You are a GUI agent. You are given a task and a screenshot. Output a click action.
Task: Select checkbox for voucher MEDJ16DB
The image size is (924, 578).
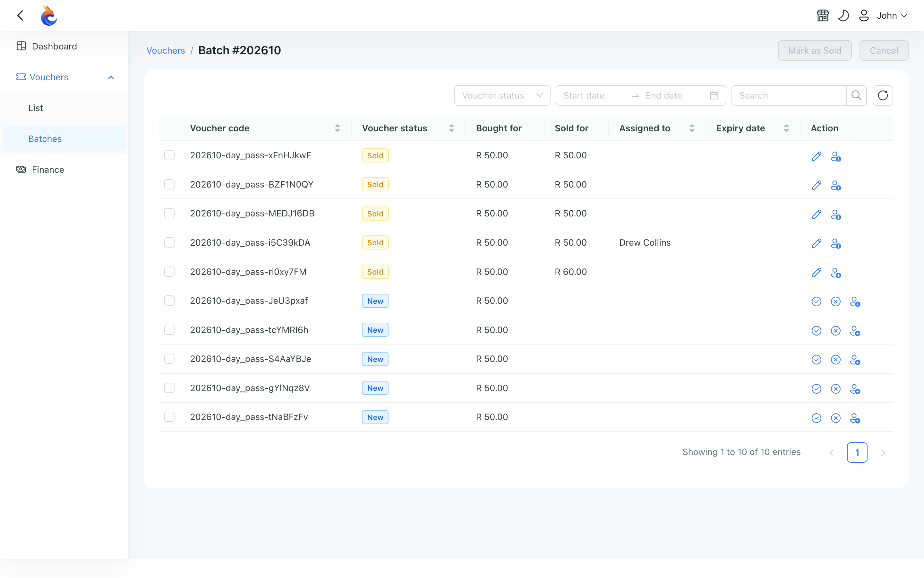(169, 213)
